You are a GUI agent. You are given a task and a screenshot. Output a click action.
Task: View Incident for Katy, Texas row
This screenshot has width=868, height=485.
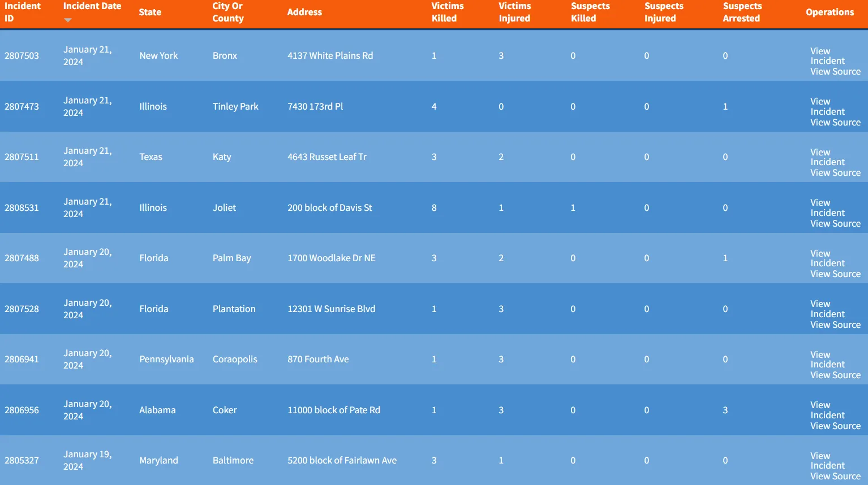[x=827, y=157]
